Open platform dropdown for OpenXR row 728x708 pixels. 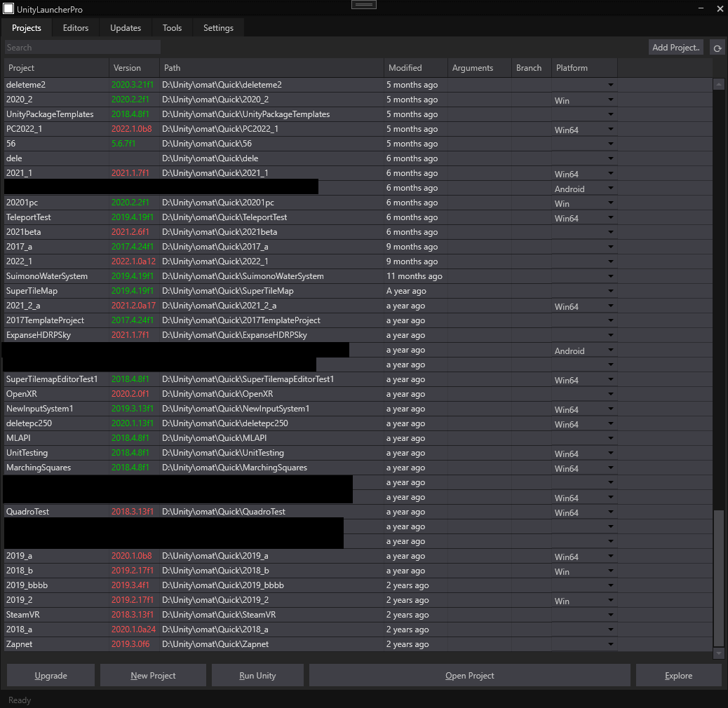pyautogui.click(x=611, y=394)
